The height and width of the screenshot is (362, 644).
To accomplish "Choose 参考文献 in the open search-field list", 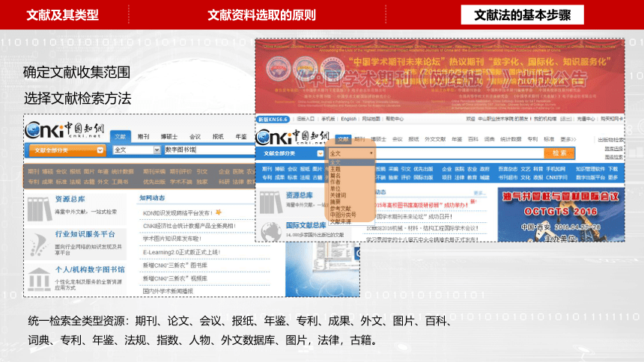I will pyautogui.click(x=341, y=209).
